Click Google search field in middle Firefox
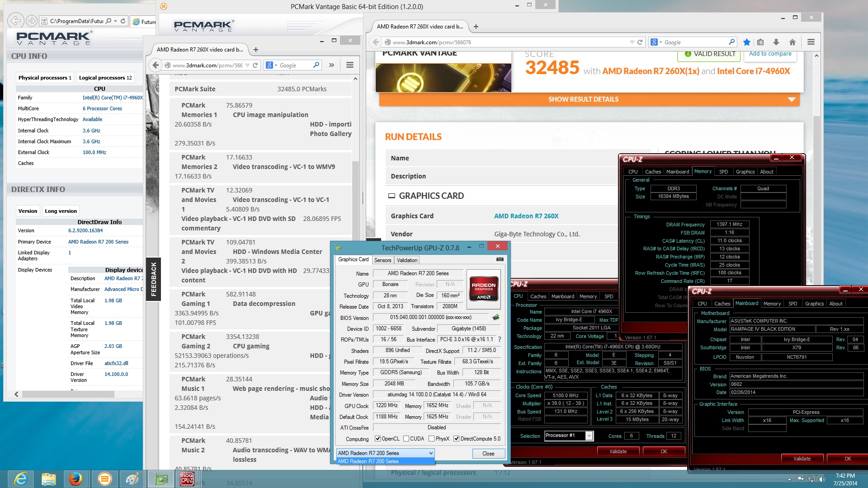This screenshot has height=488, width=868. (x=295, y=65)
